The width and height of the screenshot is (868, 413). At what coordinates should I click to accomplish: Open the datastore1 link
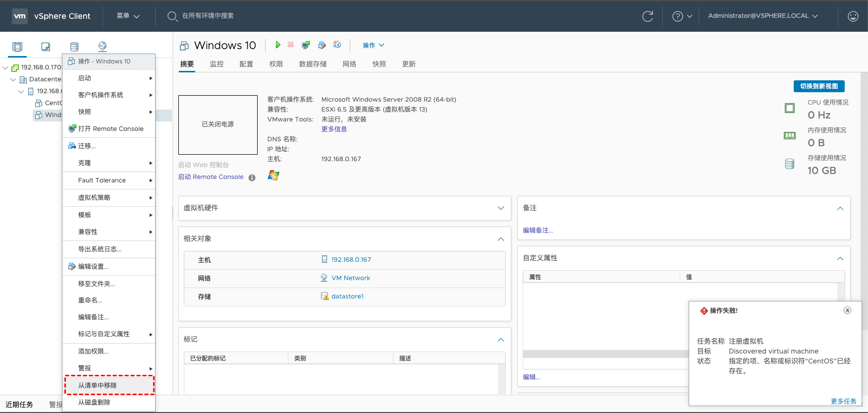click(347, 296)
